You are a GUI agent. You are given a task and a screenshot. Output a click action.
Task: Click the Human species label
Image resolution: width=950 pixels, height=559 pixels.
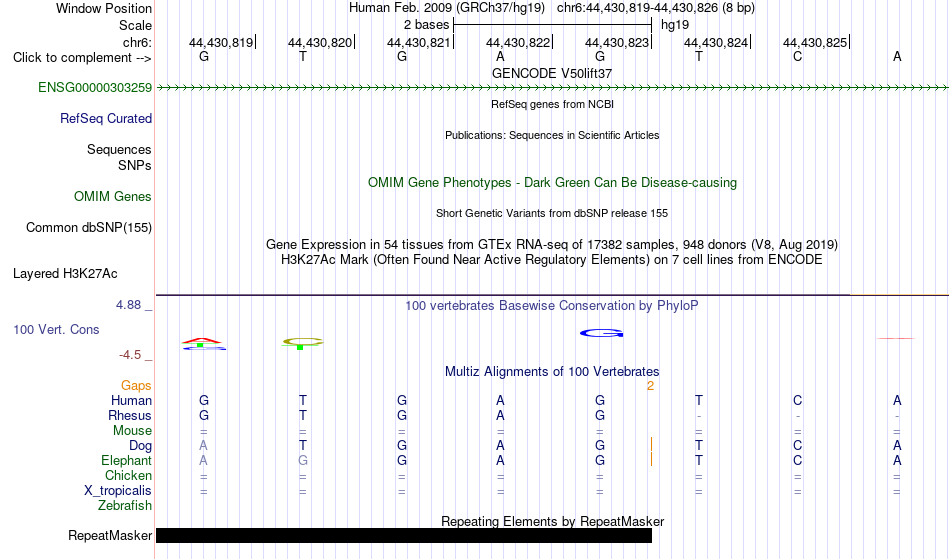(131, 401)
